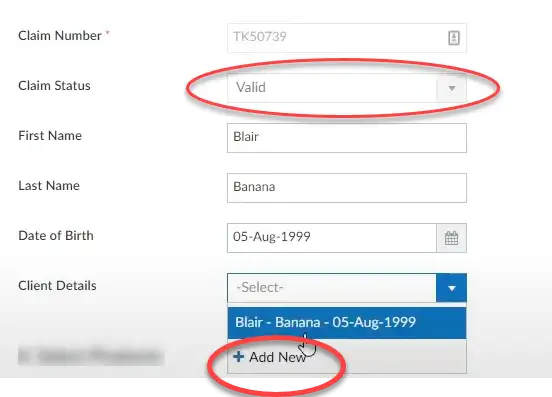Click the First Name label
Viewport: 552px width, 397px height.
coord(50,136)
